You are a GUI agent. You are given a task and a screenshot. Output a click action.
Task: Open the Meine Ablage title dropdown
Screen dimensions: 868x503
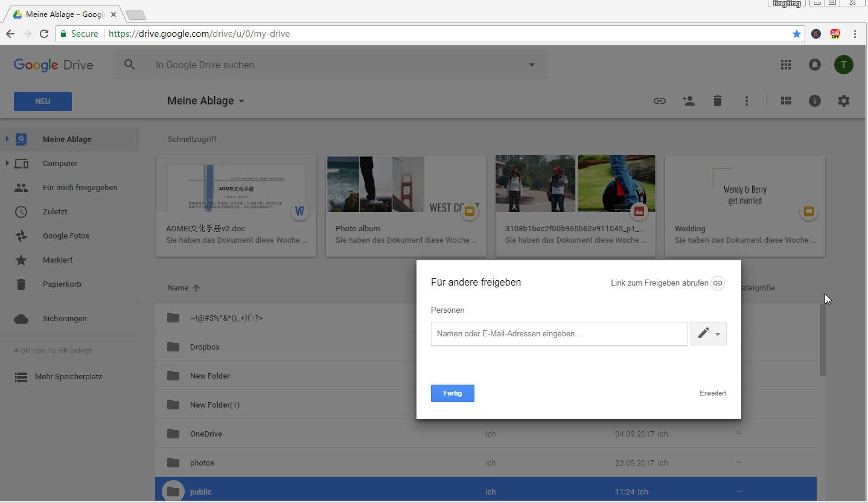point(241,101)
